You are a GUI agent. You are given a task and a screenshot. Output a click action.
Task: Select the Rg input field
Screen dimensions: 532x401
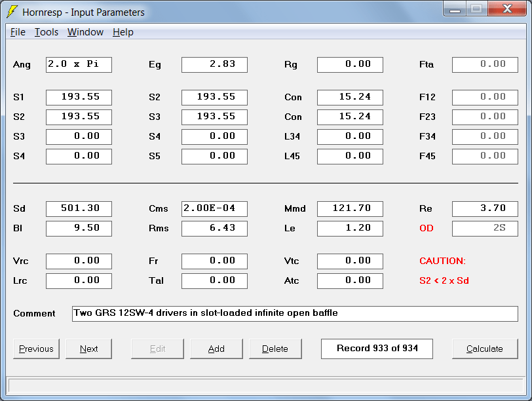point(350,65)
